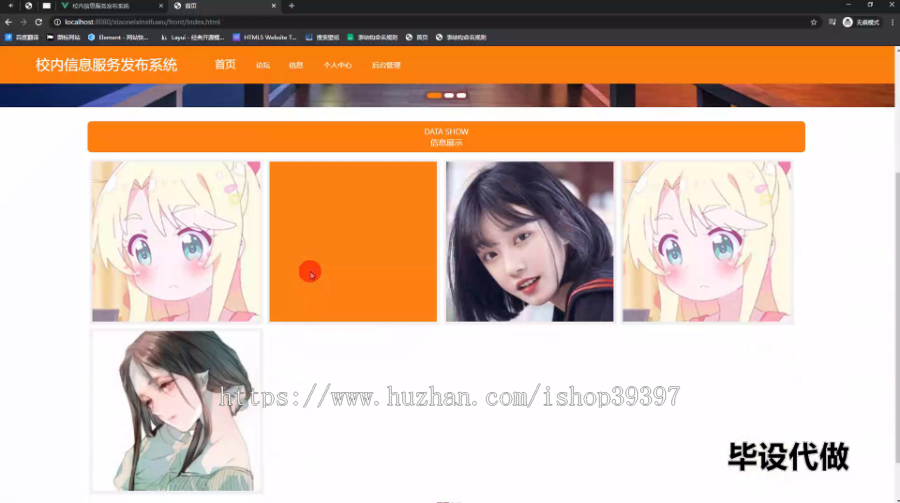Click the active orange carousel indicator
This screenshot has height=503, width=900.
point(435,95)
